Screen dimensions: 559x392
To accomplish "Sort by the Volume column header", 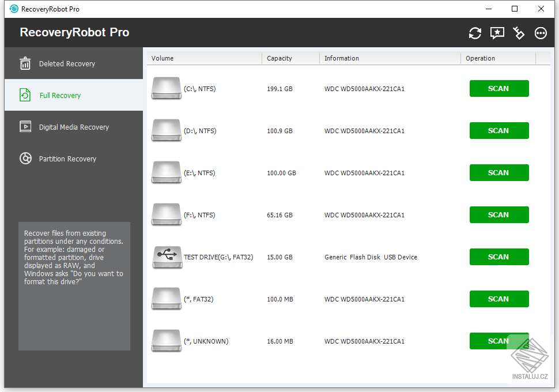I will click(205, 58).
